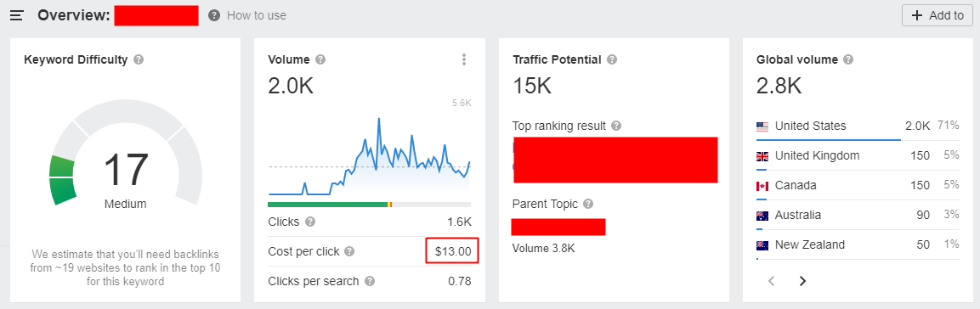The width and height of the screenshot is (980, 309).
Task: Open the hamburger menu beside Overview
Action: point(17,15)
